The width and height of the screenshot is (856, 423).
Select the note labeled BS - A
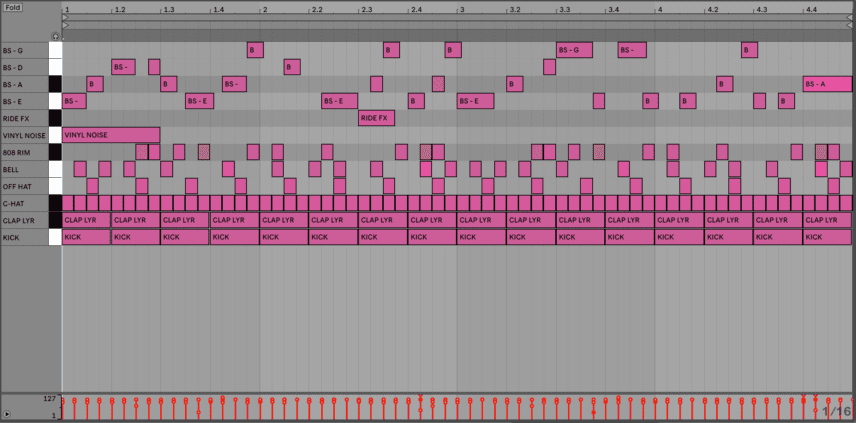[x=827, y=84]
